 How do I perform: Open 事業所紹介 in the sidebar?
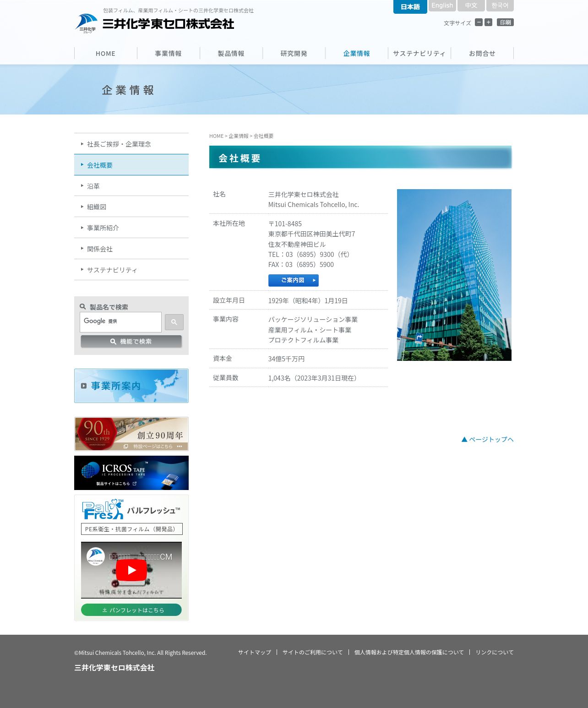coord(131,228)
